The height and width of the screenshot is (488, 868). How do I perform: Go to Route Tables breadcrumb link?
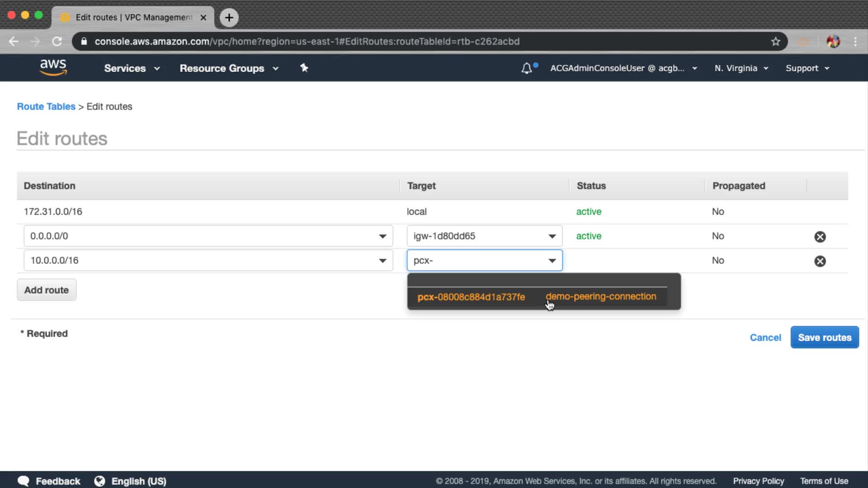pyautogui.click(x=46, y=107)
